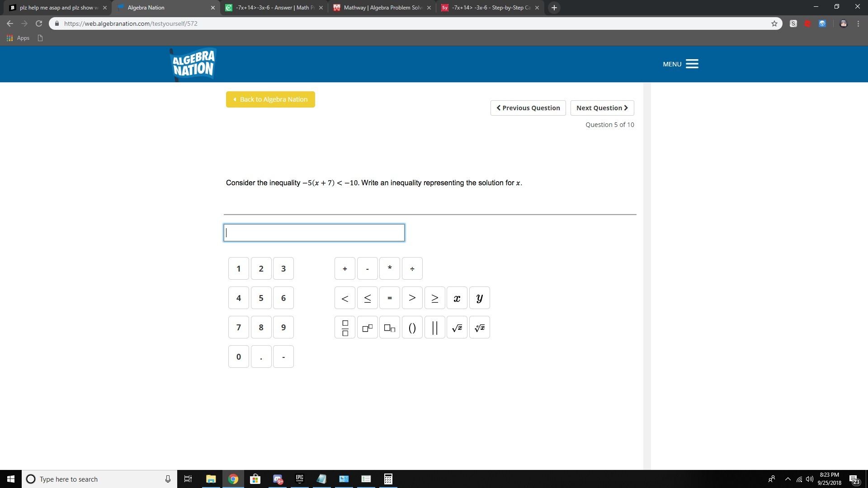Insert the square root symbol
Screen dimensions: 868x488
pyautogui.click(x=457, y=328)
